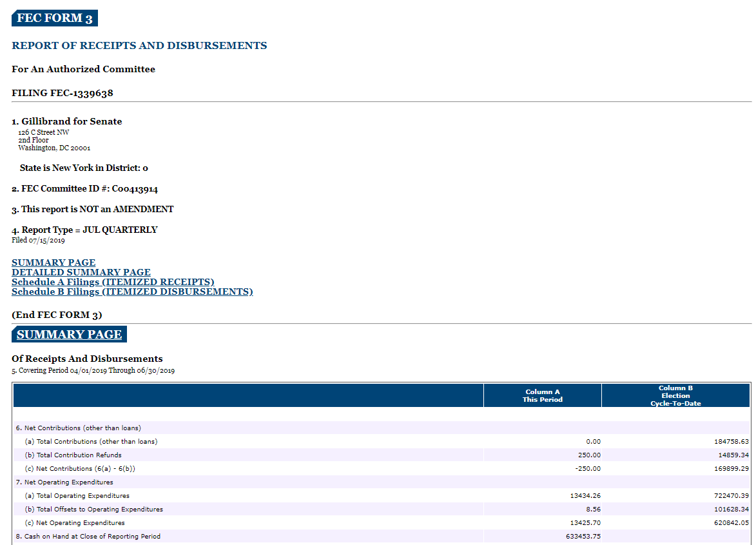Click Total Contributions this period value 0.00

pyautogui.click(x=593, y=441)
